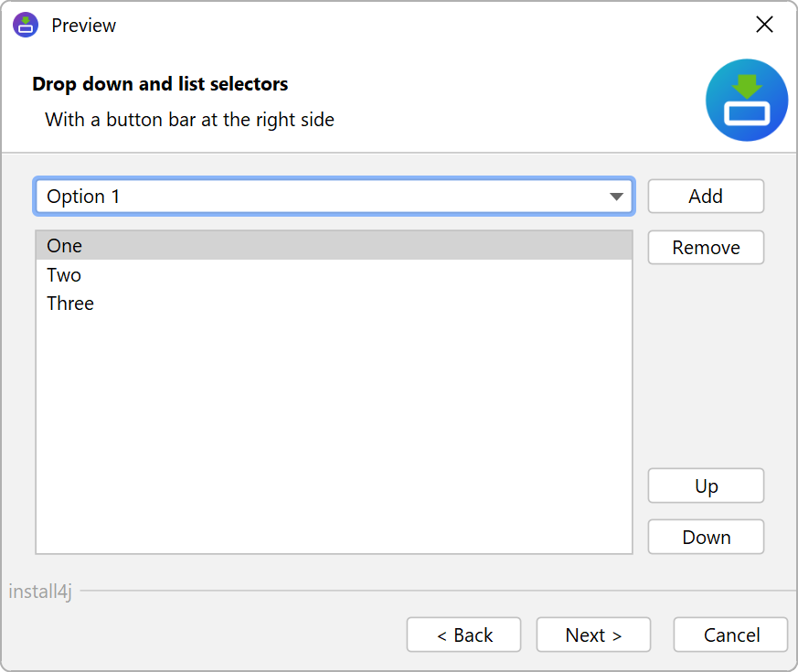This screenshot has height=672, width=798.
Task: Proceed with the Next button
Action: coord(593,635)
